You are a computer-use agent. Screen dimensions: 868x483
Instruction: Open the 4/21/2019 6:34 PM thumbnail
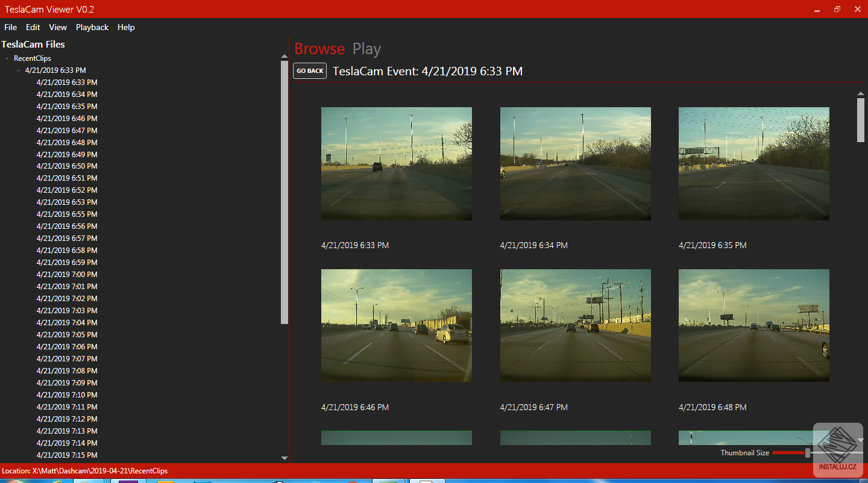tap(575, 164)
